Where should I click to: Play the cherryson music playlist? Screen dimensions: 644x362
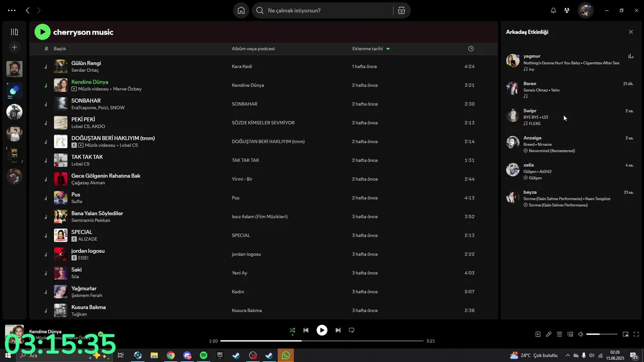(x=42, y=32)
